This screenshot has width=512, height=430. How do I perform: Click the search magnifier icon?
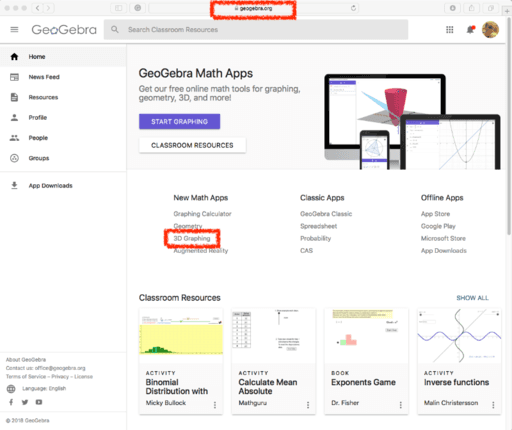tap(115, 30)
